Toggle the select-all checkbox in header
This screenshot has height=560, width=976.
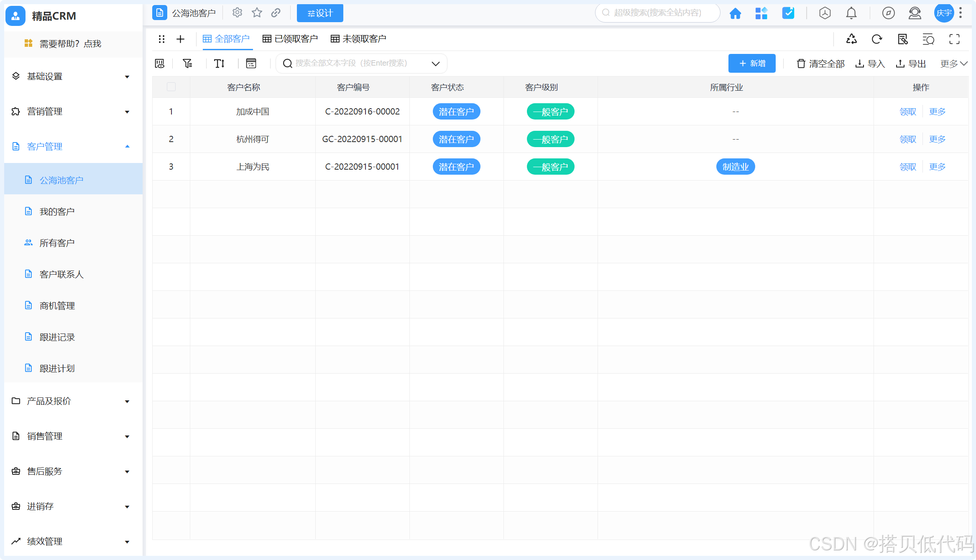[171, 87]
